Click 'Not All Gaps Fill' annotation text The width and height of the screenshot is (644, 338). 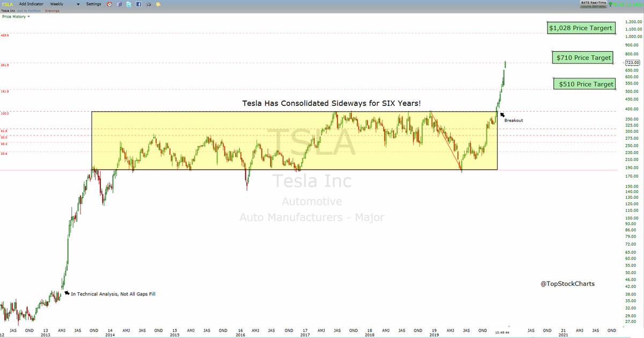113,294
